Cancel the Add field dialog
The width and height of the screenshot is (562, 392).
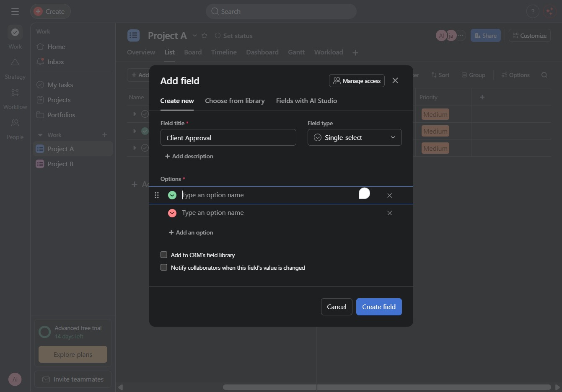pyautogui.click(x=337, y=307)
